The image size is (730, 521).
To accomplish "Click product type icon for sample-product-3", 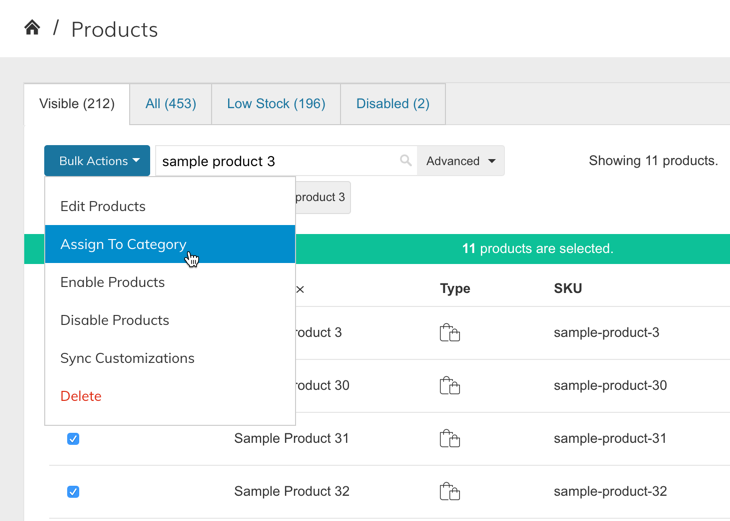I will (x=450, y=333).
